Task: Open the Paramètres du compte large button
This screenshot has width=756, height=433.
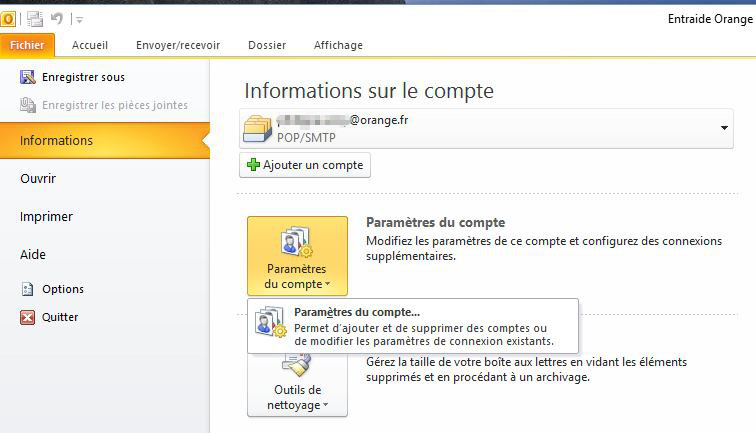Action: pyautogui.click(x=297, y=255)
